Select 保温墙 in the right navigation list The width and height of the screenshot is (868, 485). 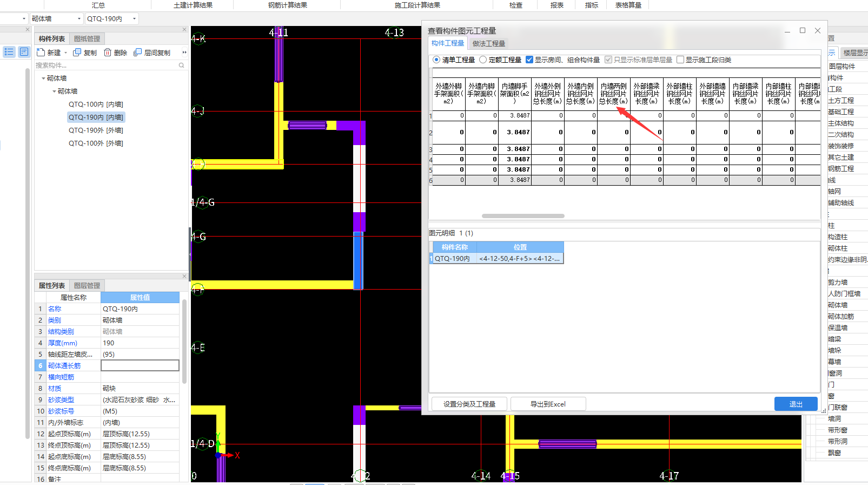837,328
